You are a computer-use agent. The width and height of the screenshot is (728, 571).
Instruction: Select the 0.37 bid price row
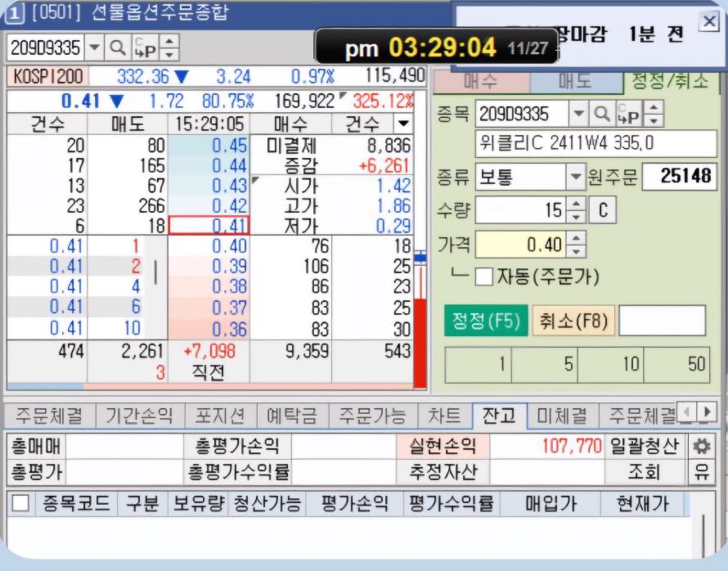[209, 307]
